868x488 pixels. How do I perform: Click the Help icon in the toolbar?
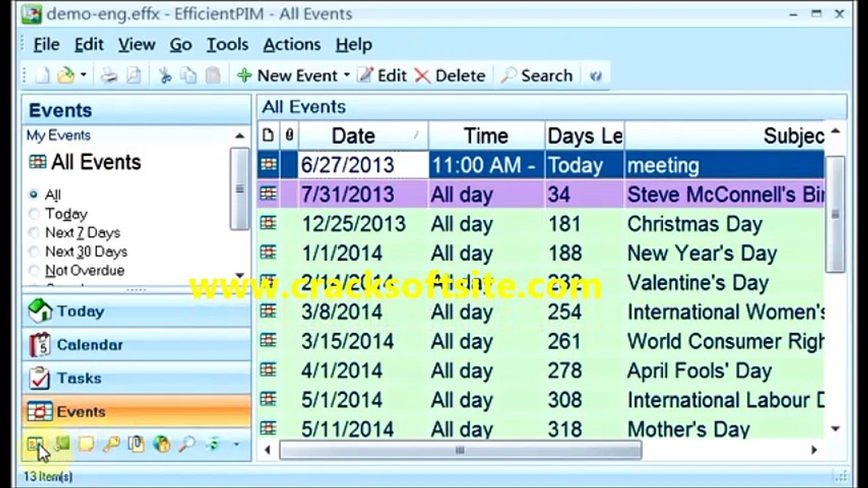point(596,76)
